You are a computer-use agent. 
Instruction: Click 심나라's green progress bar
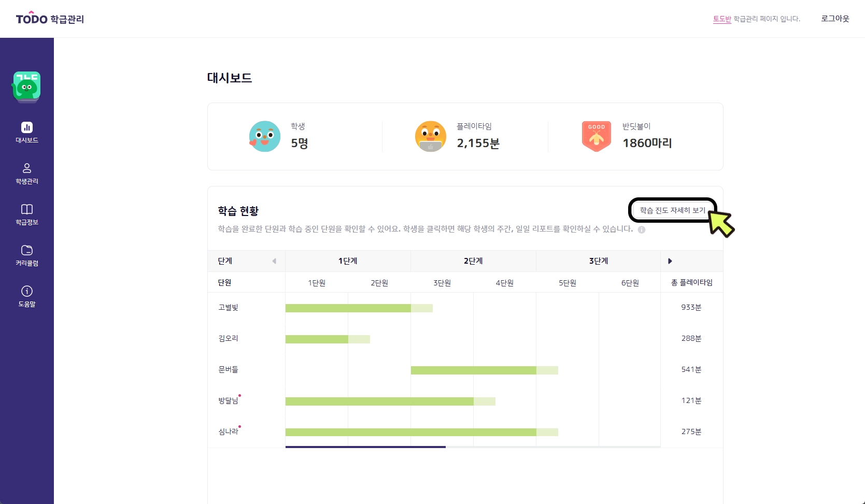(x=411, y=433)
